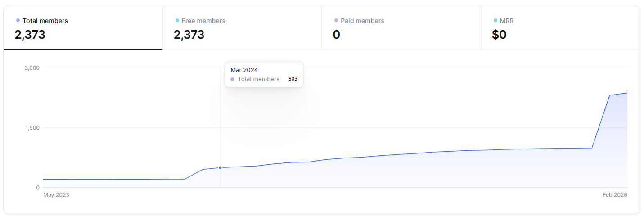Click the May 2023 x-axis label
The width and height of the screenshot is (644, 221).
tap(56, 195)
